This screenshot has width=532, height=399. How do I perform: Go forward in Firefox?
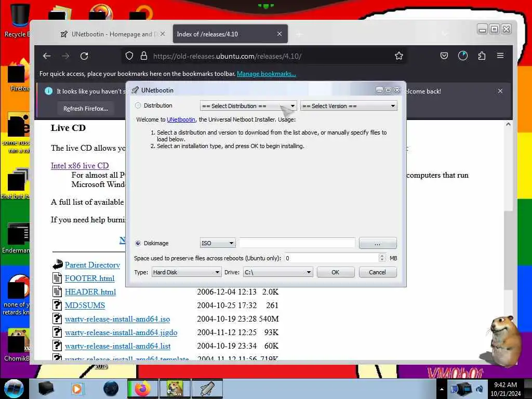coord(65,56)
